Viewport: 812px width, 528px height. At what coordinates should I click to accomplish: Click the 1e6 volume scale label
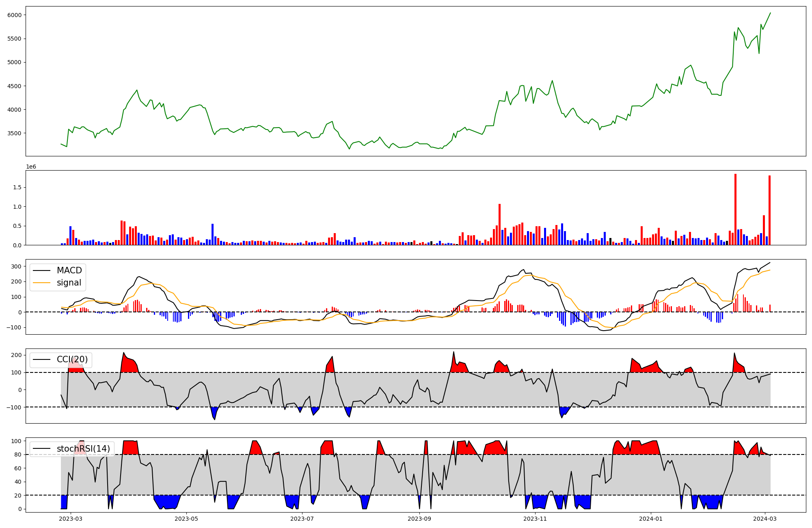point(31,167)
